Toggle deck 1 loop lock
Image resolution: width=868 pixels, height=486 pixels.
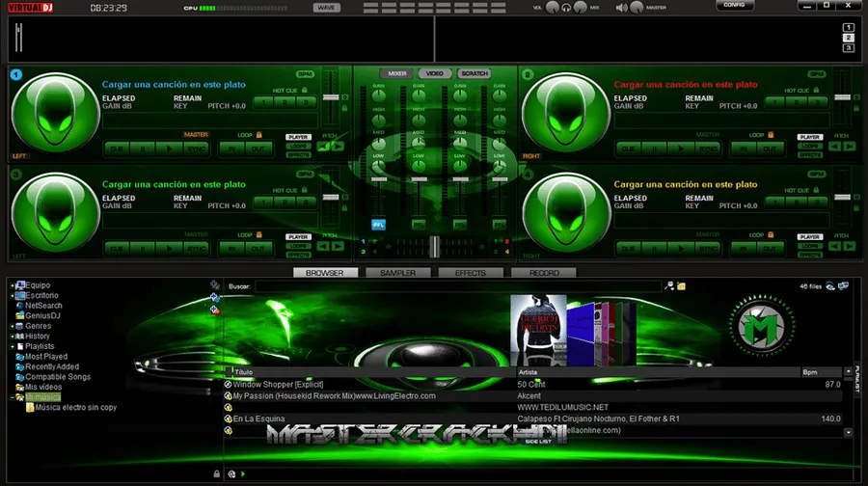[x=258, y=134]
